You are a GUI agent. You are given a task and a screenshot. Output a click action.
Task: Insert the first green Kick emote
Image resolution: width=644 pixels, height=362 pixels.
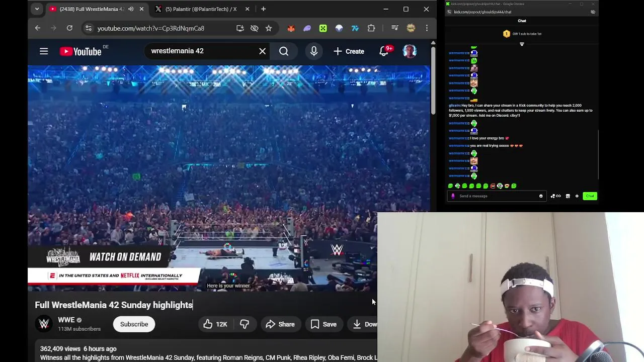[450, 186]
